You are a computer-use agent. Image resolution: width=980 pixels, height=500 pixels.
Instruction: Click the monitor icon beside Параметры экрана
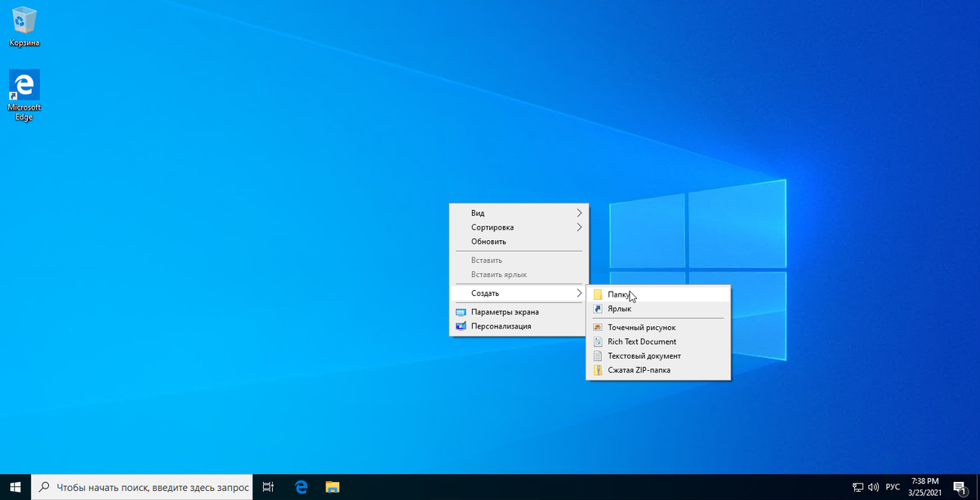click(460, 312)
